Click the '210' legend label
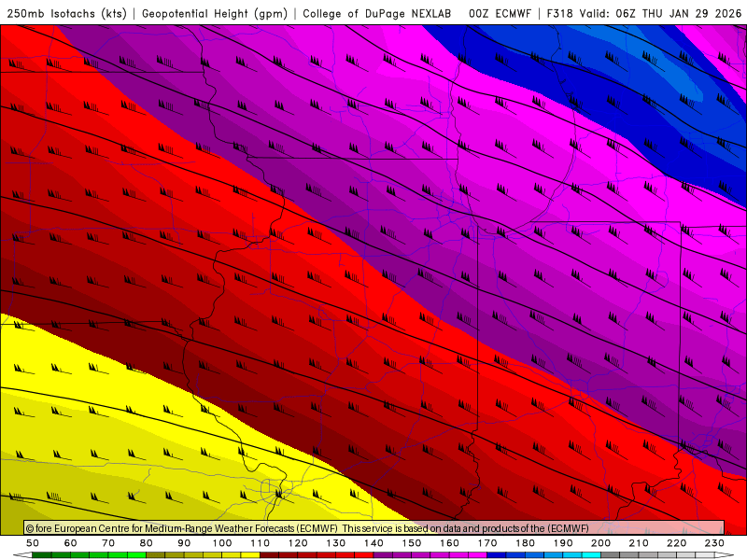Viewport: 747px width, 560px height. click(639, 543)
